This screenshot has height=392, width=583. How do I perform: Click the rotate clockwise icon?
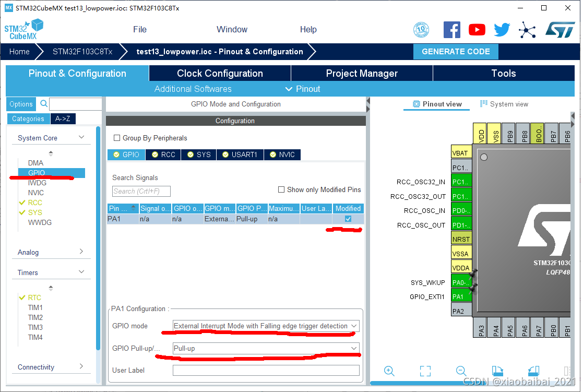497,371
